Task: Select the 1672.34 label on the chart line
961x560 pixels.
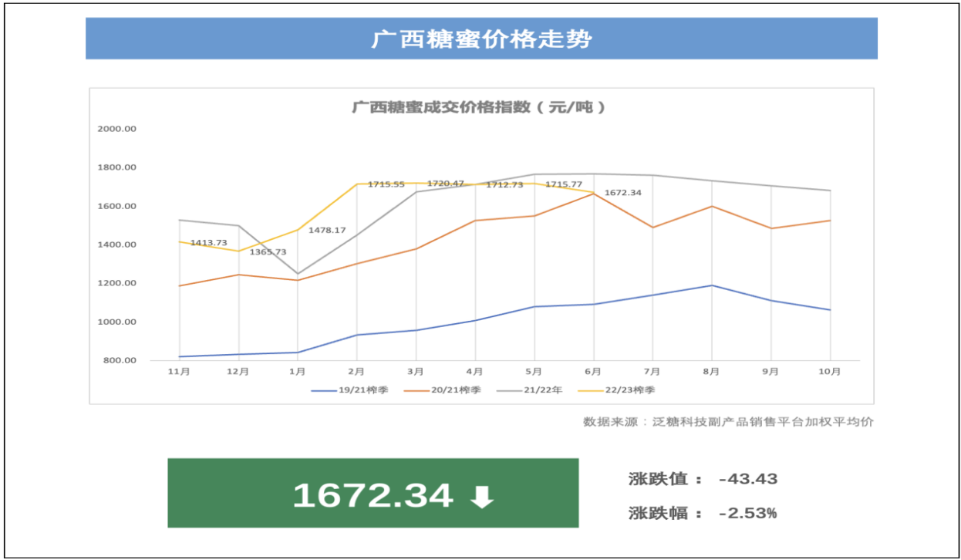Action: pyautogui.click(x=622, y=192)
